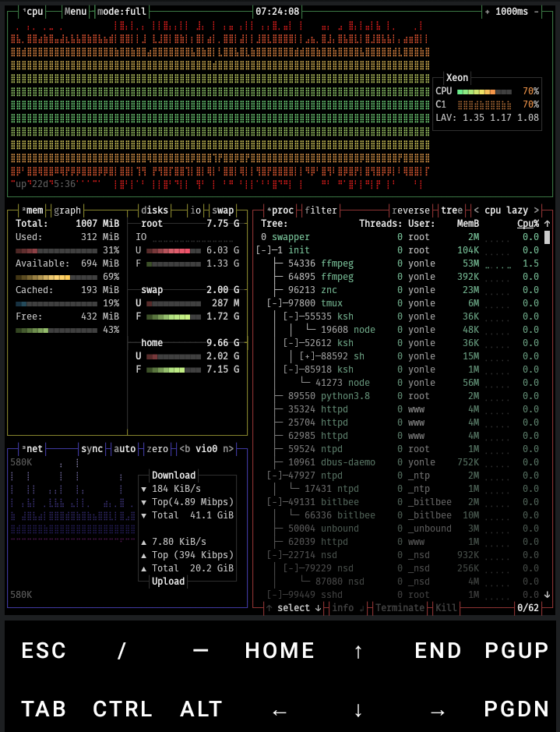Tap the END extra key
Image resolution: width=560 pixels, height=732 pixels.
tap(438, 651)
